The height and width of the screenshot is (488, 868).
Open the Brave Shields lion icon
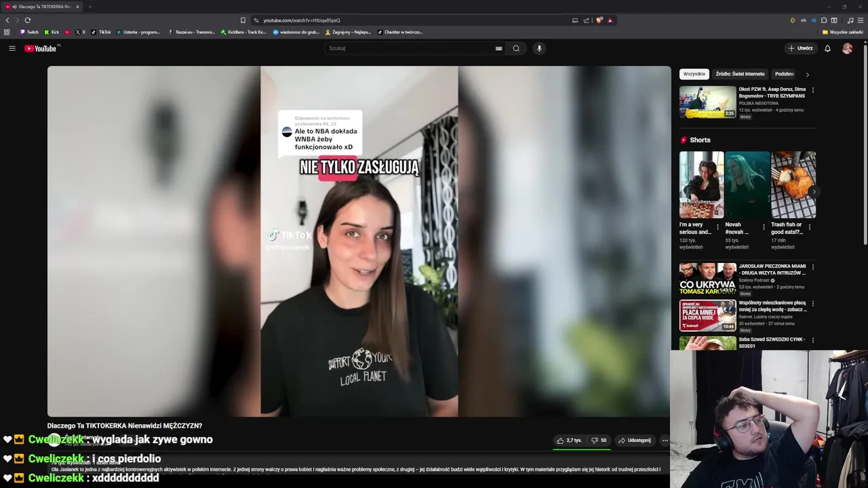point(599,20)
